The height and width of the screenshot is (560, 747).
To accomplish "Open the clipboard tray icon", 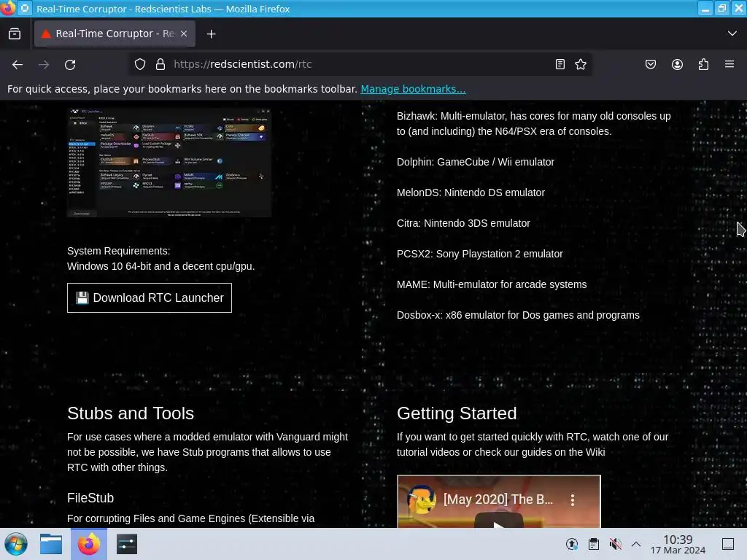I will (x=594, y=544).
